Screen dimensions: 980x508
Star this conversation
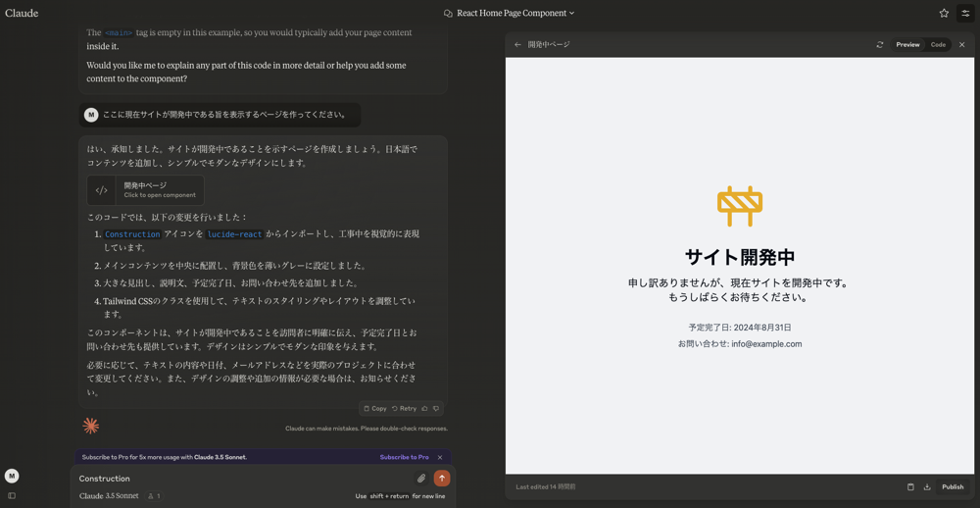(944, 13)
